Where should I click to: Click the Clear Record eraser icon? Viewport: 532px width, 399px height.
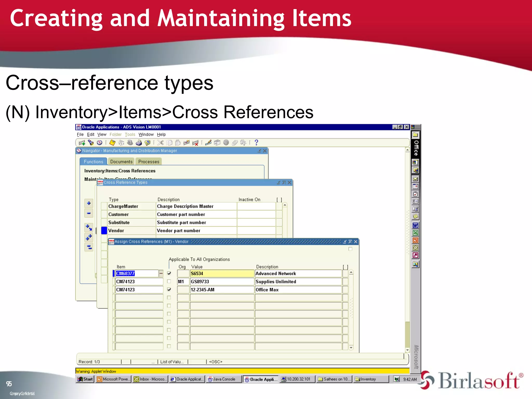(x=187, y=143)
